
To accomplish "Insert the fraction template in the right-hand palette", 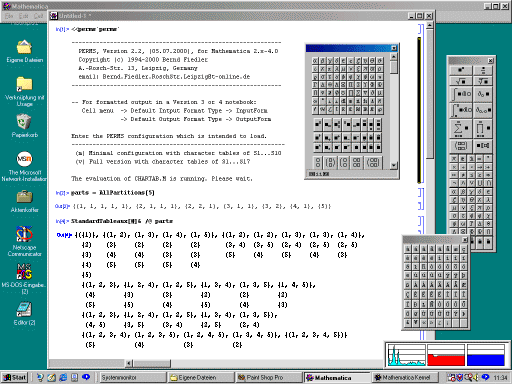I will click(x=483, y=70).
